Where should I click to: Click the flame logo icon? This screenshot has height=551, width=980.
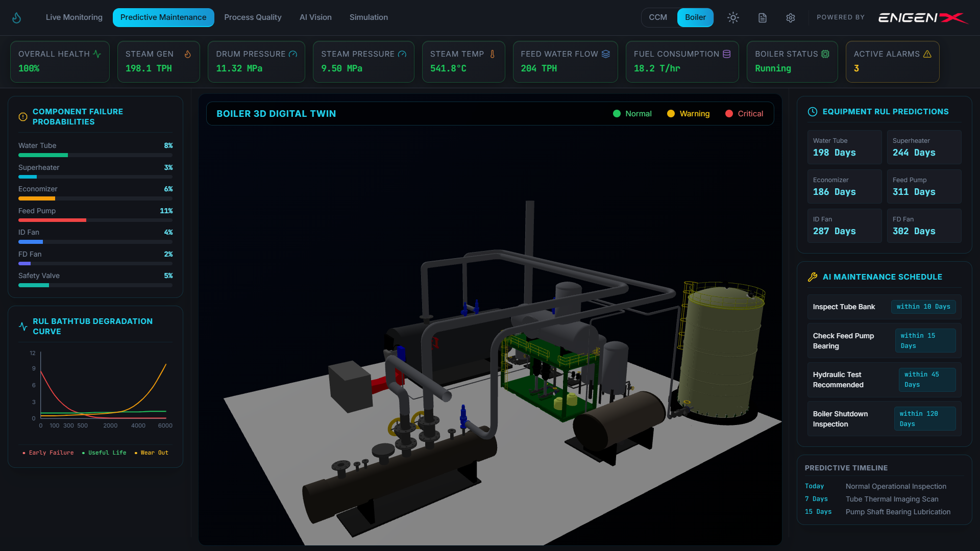point(17,18)
